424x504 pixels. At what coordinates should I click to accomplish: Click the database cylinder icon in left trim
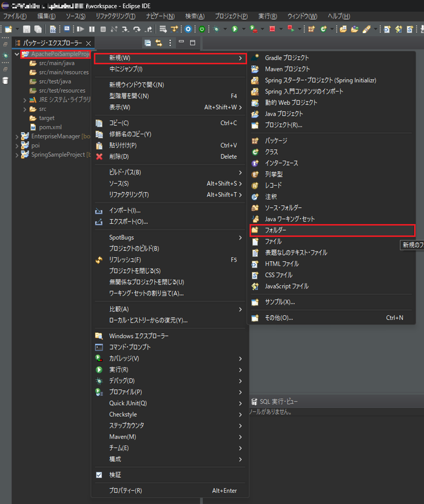5,81
